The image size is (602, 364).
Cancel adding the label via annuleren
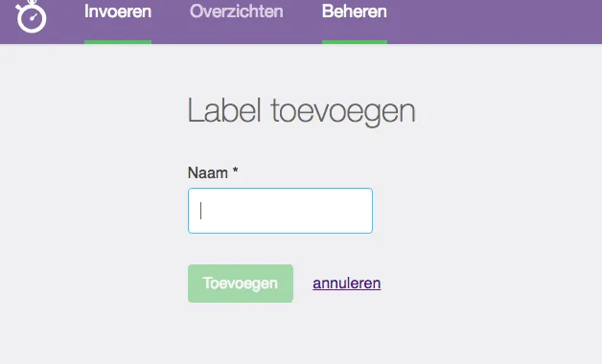coord(347,284)
